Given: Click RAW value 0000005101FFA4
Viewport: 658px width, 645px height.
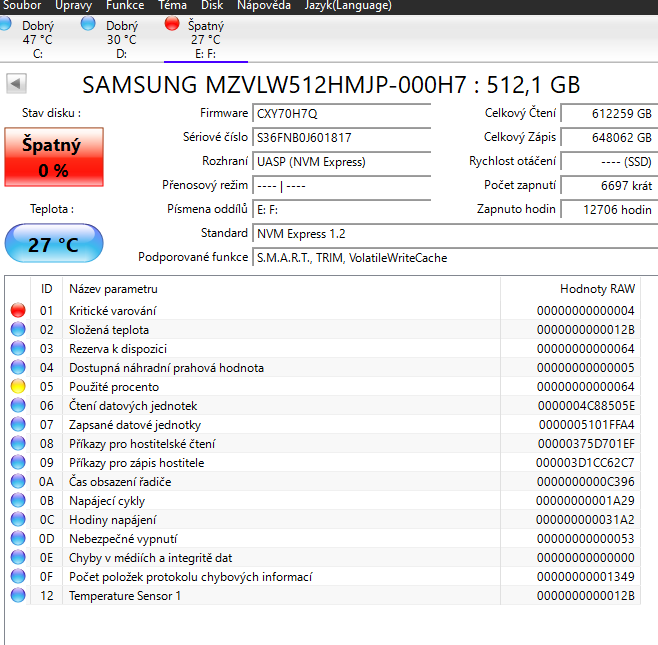Looking at the screenshot, I should click(x=587, y=425).
